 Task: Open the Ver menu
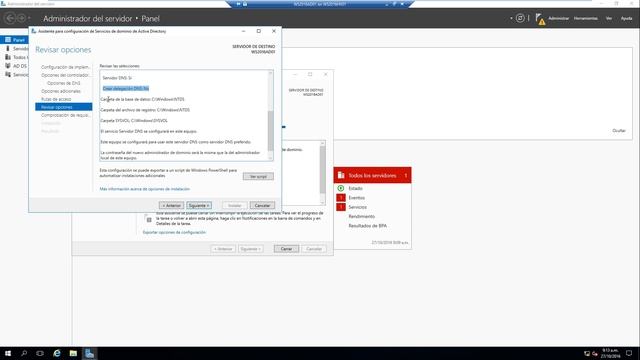pyautogui.click(x=609, y=18)
